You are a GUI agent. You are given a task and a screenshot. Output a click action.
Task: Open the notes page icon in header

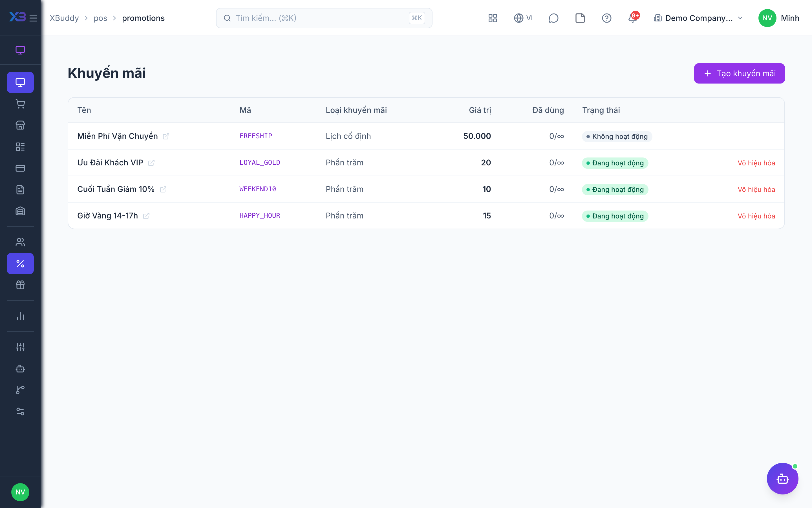click(580, 18)
